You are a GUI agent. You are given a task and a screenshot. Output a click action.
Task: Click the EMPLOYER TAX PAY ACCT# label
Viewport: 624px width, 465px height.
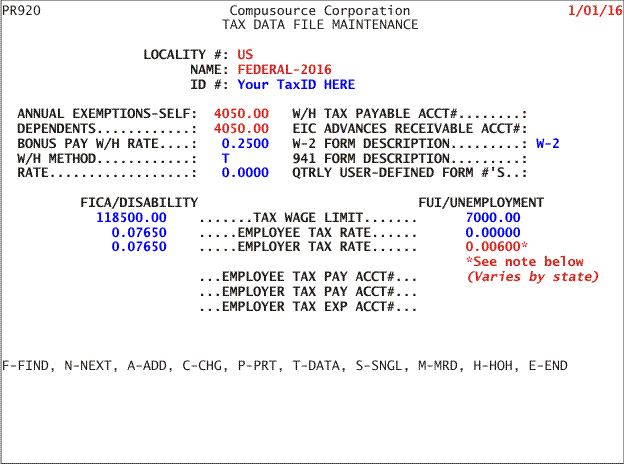(308, 292)
